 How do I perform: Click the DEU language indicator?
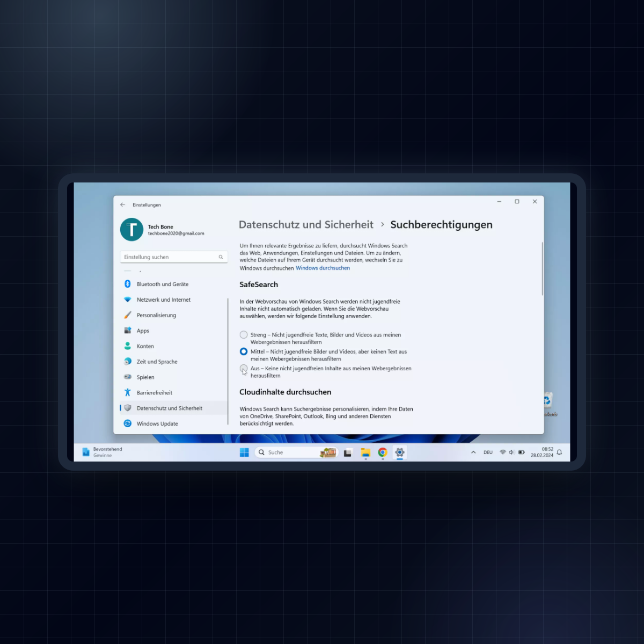point(488,452)
